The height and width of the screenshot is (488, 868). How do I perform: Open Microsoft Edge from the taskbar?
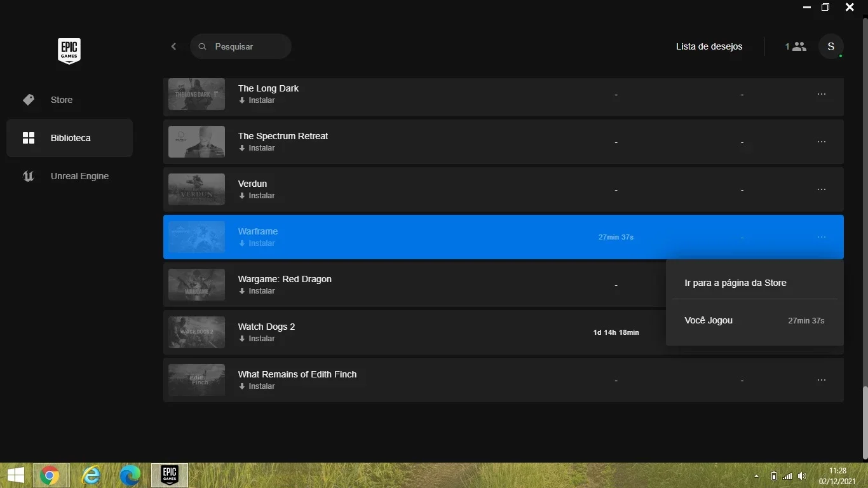click(x=130, y=475)
